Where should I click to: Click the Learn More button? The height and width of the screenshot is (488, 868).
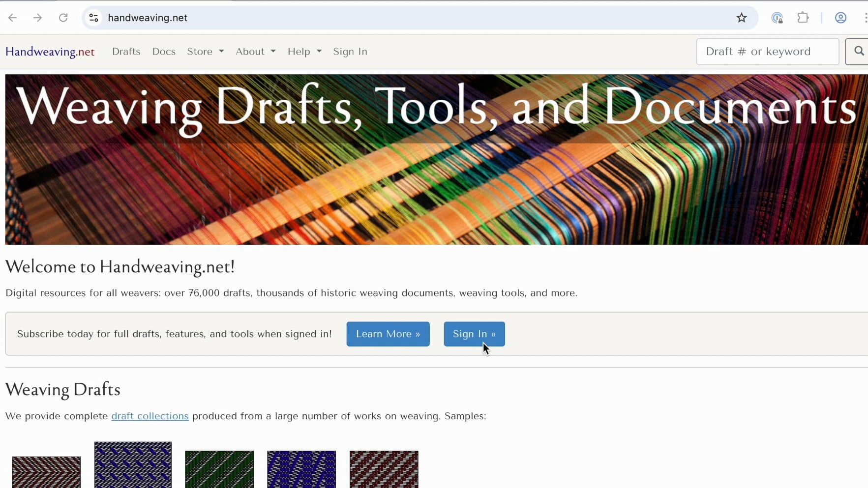tap(388, 334)
